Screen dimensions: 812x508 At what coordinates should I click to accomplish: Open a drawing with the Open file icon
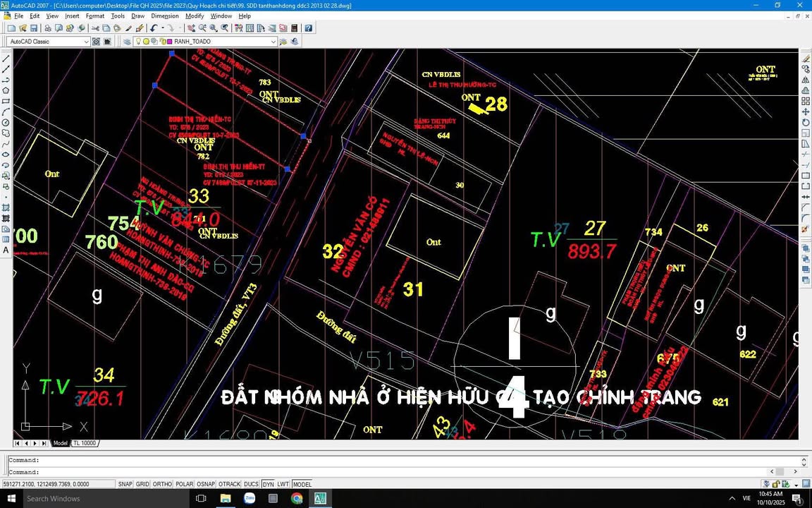(21, 28)
